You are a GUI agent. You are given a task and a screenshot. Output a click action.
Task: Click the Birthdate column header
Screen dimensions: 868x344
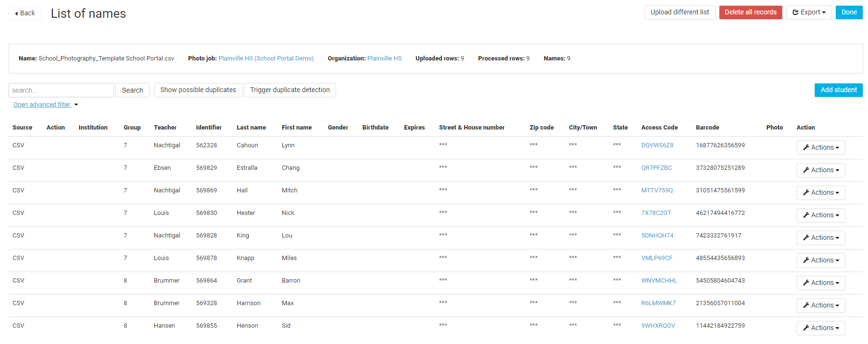pos(375,128)
